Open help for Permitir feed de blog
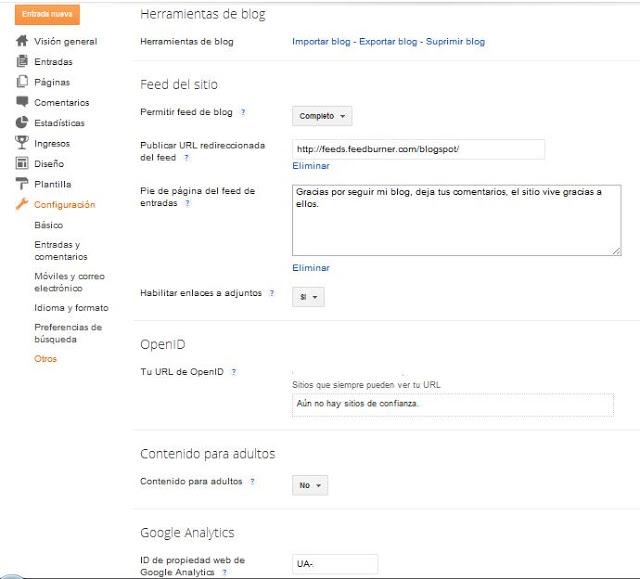640x579 pixels. pyautogui.click(x=243, y=112)
